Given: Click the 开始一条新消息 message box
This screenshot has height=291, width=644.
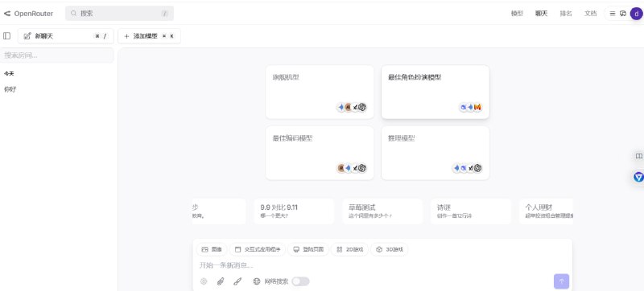Looking at the screenshot, I should [x=382, y=265].
